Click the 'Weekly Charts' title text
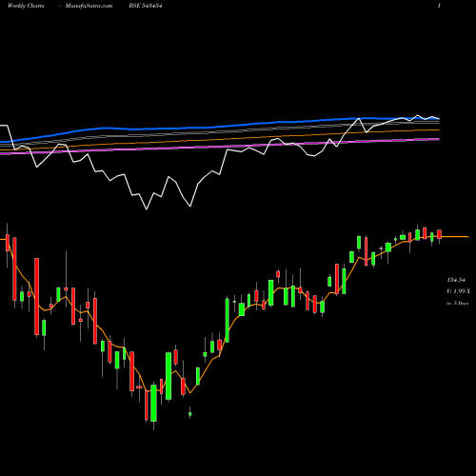This screenshot has height=476, width=476. click(x=26, y=6)
